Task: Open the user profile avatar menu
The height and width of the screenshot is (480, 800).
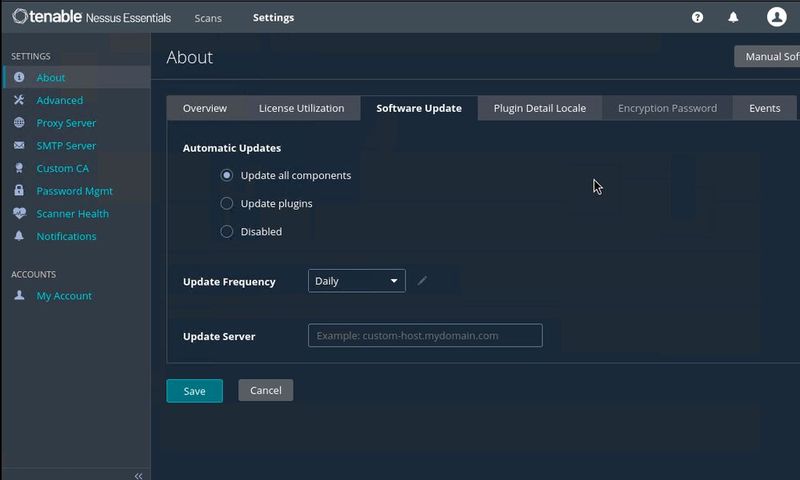Action: point(777,17)
